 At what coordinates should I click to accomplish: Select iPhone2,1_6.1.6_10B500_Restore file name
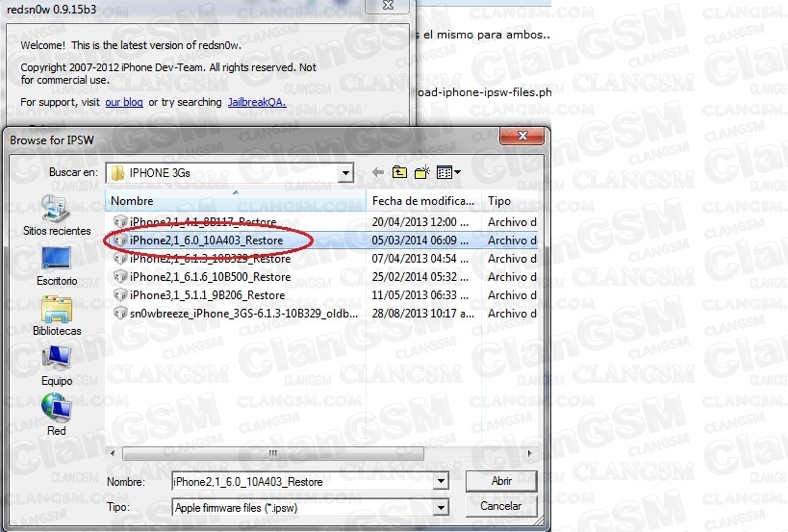click(x=210, y=277)
